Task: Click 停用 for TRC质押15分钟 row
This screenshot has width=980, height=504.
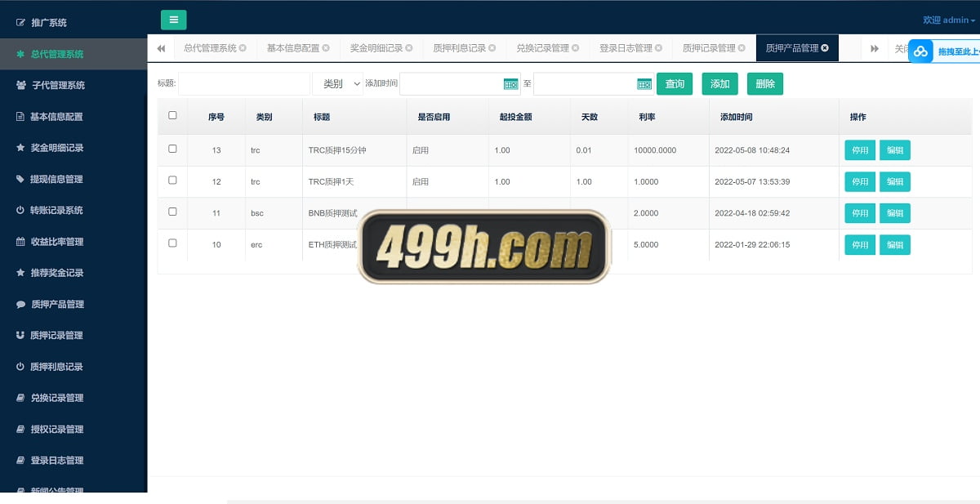Action: tap(860, 150)
